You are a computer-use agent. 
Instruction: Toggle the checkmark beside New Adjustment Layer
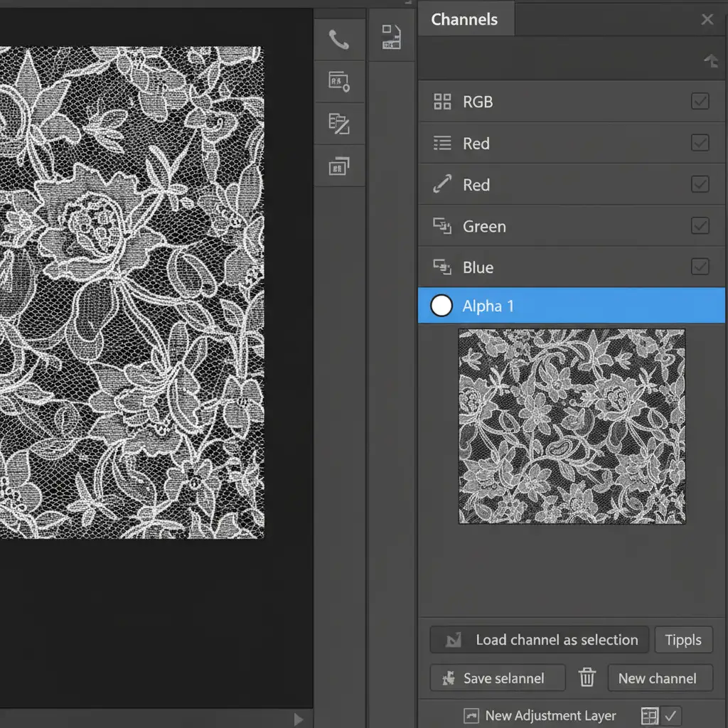(x=670, y=715)
